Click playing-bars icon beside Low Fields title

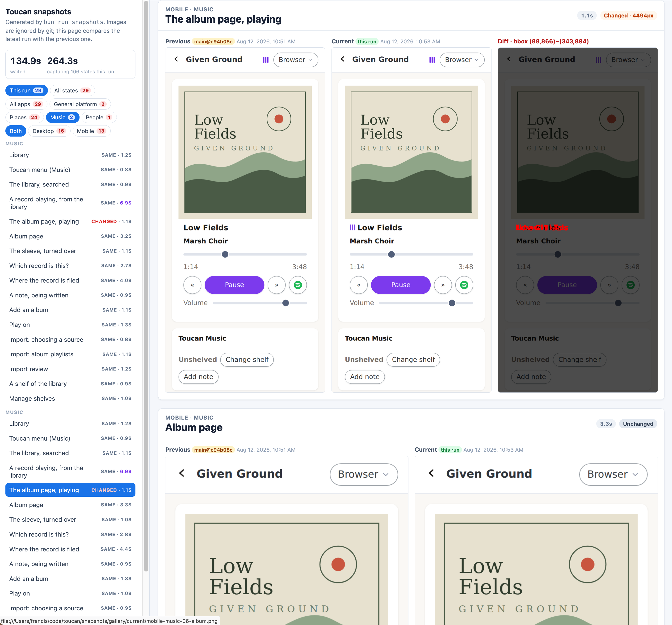point(352,227)
